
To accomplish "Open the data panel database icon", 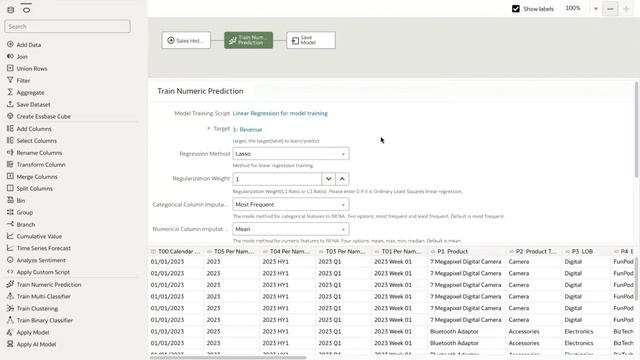I will [11, 9].
